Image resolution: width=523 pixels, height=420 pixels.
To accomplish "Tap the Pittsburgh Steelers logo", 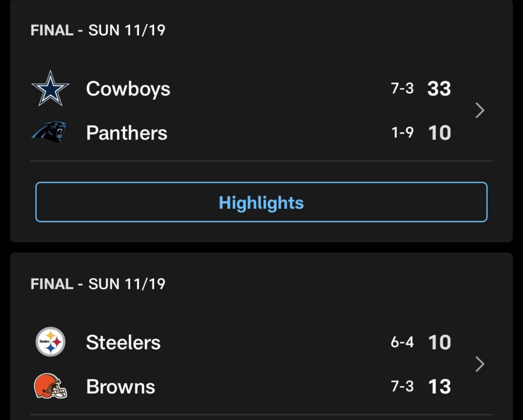I will [x=51, y=342].
